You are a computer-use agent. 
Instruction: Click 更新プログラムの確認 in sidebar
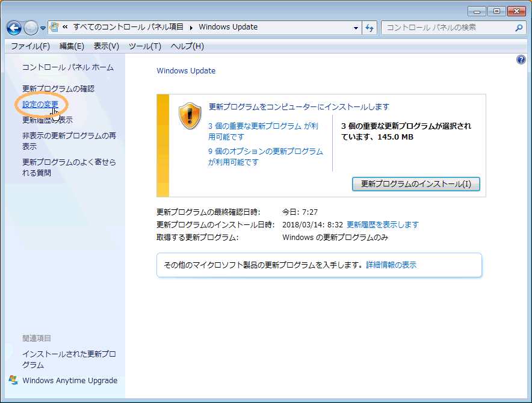coord(58,89)
